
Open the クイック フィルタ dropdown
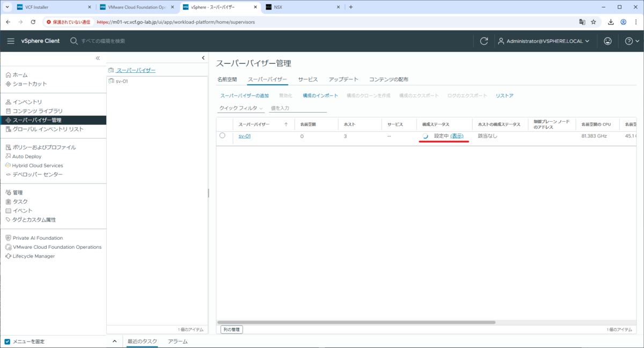pyautogui.click(x=241, y=108)
